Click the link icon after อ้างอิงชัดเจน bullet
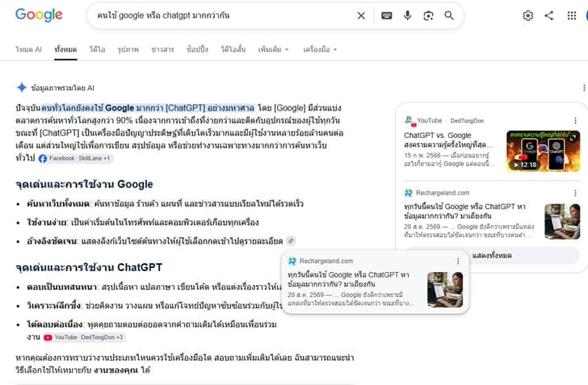 (291, 241)
